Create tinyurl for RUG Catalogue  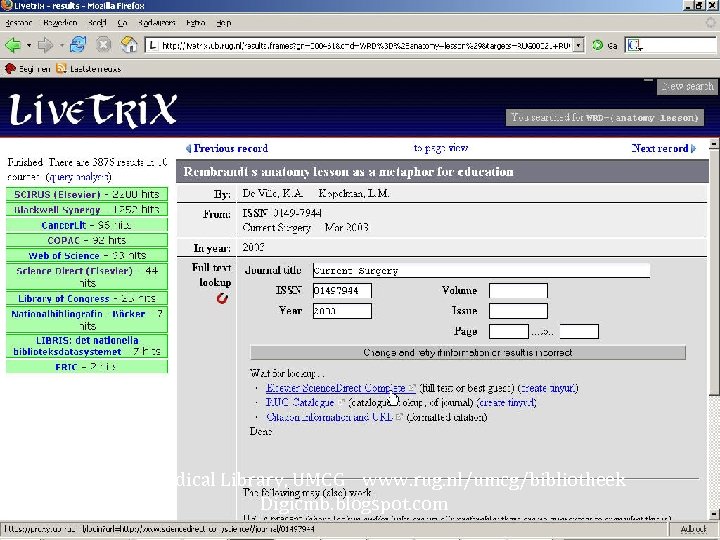click(506, 402)
